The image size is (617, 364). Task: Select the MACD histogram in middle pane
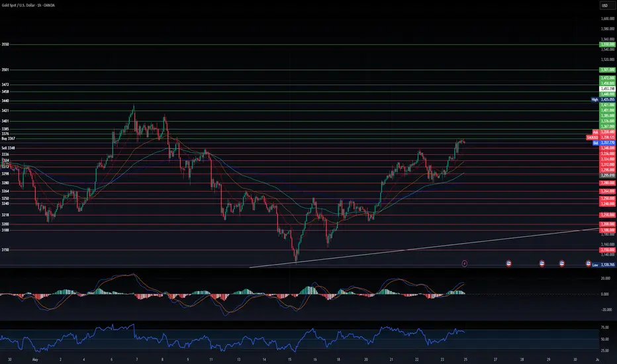coord(232,294)
